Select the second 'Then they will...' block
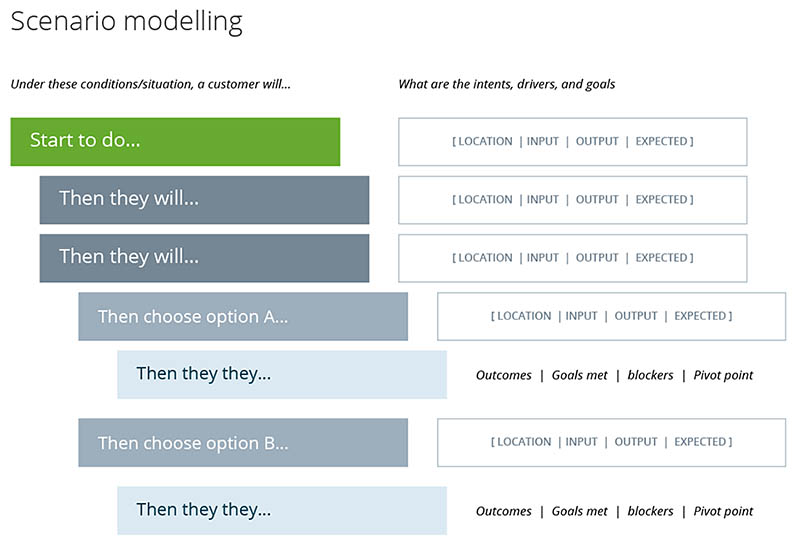 point(204,258)
